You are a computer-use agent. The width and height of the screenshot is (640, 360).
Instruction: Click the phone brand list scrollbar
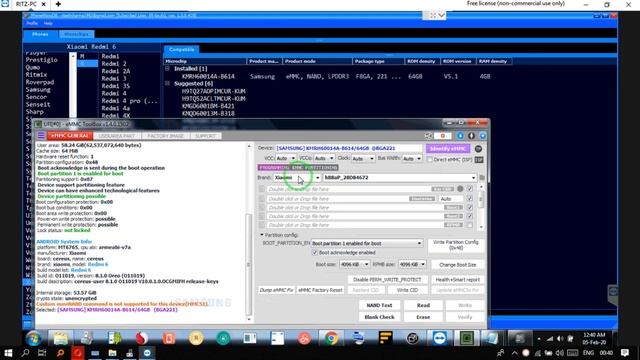73,85
